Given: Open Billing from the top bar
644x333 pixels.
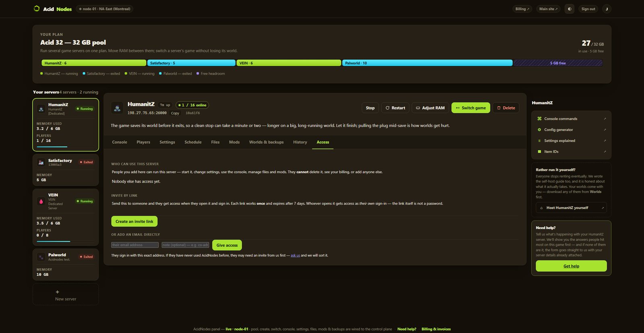Looking at the screenshot, I should (522, 9).
